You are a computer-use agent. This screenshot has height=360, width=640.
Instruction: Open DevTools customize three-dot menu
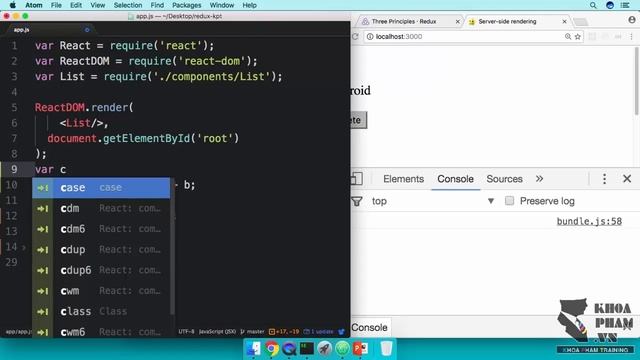[604, 179]
